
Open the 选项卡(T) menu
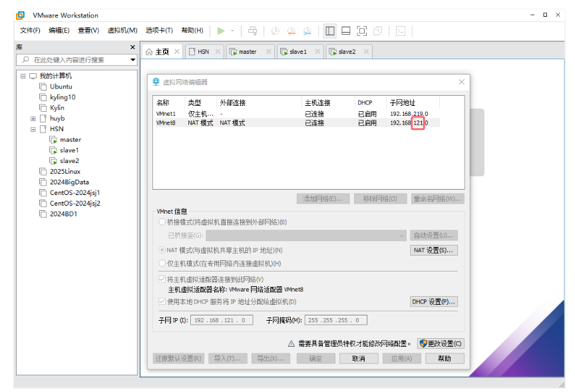click(x=159, y=31)
